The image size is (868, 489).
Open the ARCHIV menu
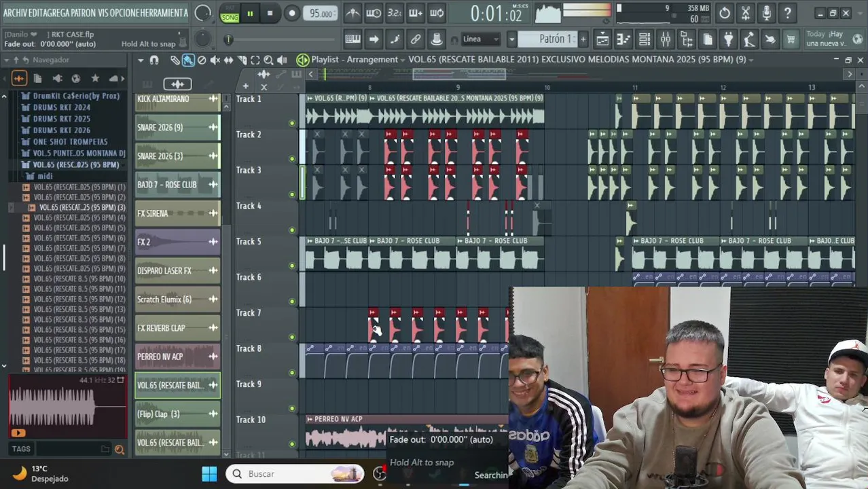pos(16,13)
